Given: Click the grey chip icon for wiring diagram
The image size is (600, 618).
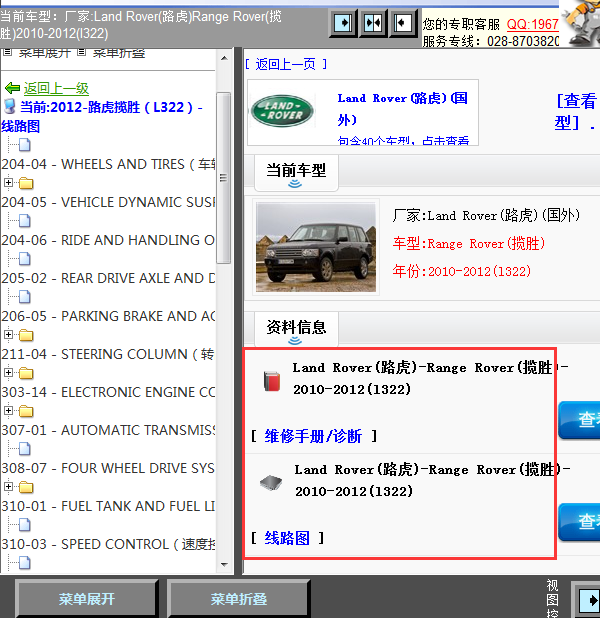Looking at the screenshot, I should (271, 483).
